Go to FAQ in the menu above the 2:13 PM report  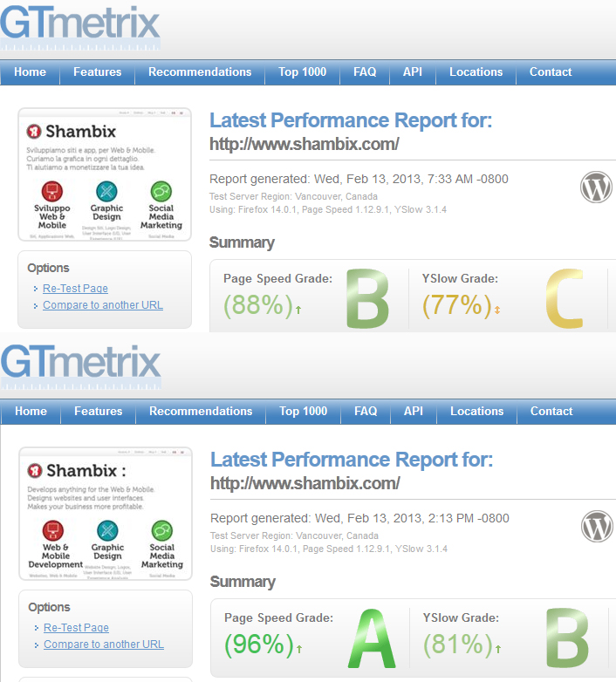point(366,412)
